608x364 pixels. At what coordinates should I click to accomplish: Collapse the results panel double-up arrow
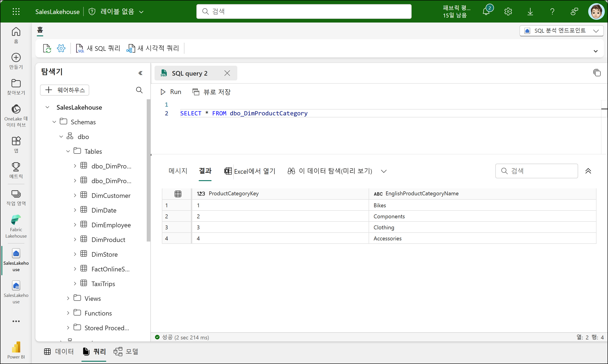point(588,171)
